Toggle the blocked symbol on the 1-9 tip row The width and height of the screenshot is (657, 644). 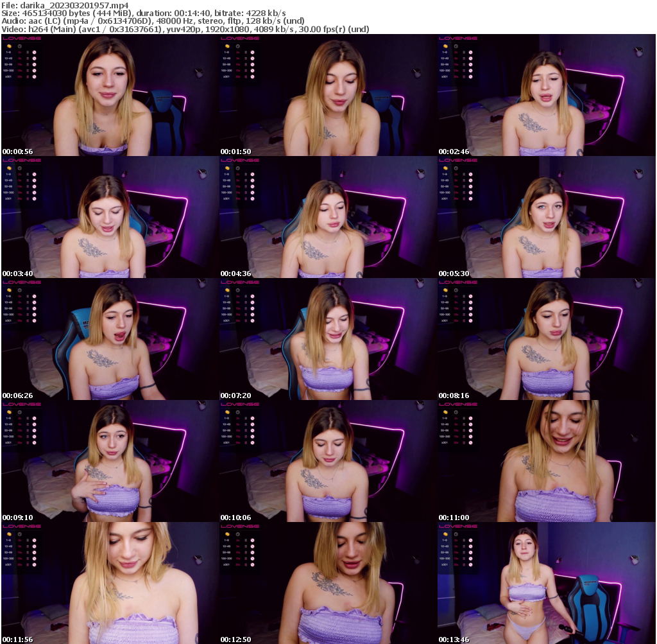(34, 52)
